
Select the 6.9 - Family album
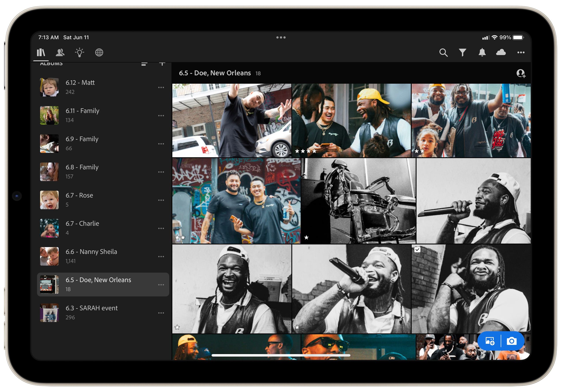click(x=103, y=144)
